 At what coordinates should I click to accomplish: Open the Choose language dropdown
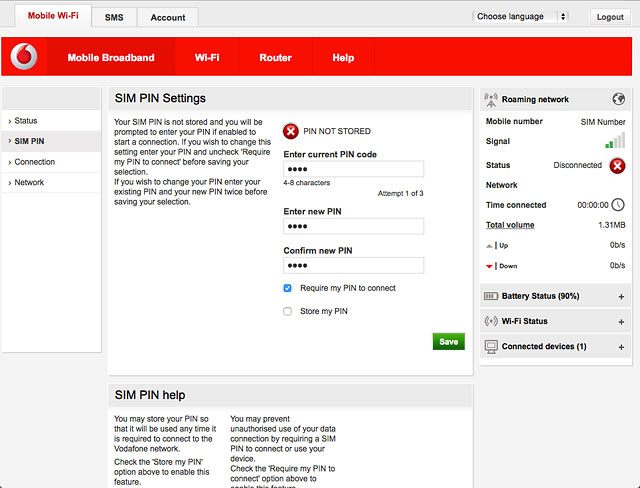520,17
